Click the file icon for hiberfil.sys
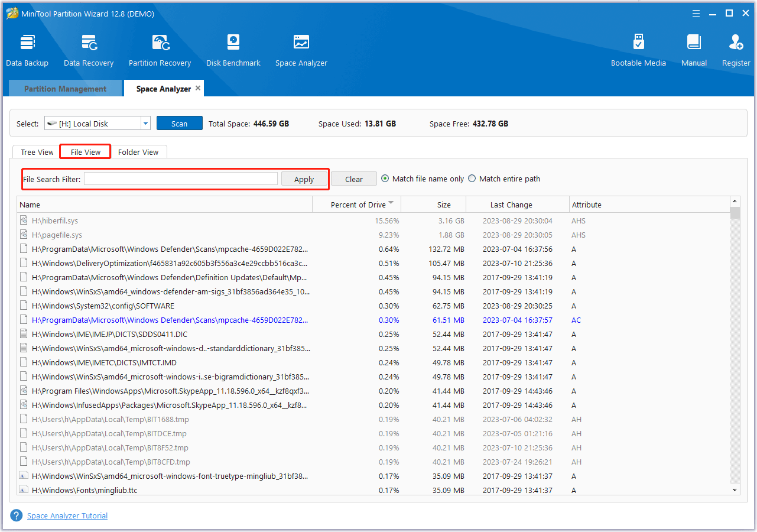 24,220
